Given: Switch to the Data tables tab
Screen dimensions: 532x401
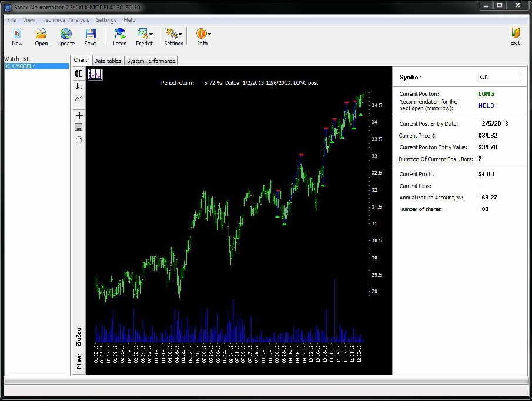Looking at the screenshot, I should pyautogui.click(x=108, y=61).
